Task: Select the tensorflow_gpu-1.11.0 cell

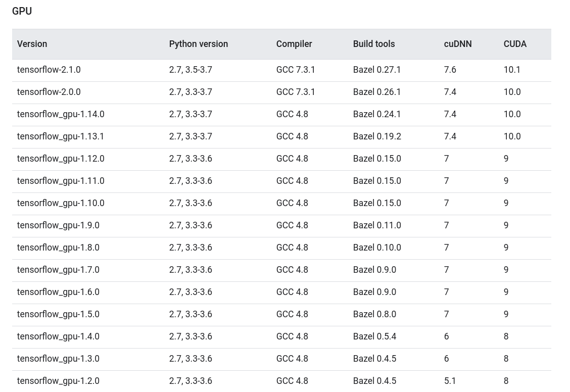Action: [x=61, y=180]
